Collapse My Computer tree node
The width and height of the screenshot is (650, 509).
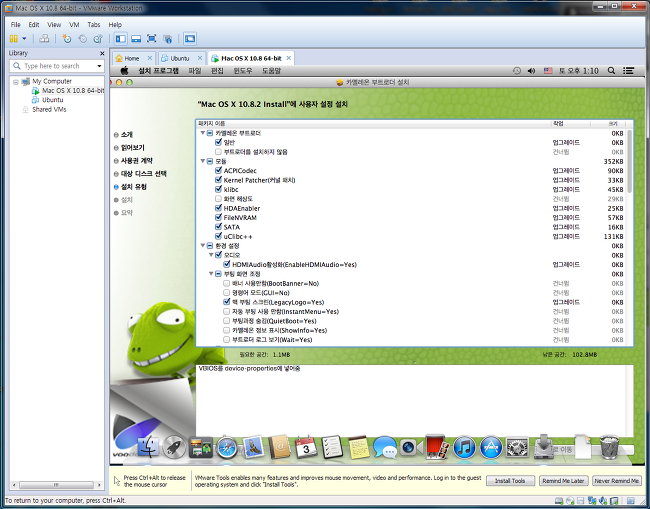(x=16, y=82)
